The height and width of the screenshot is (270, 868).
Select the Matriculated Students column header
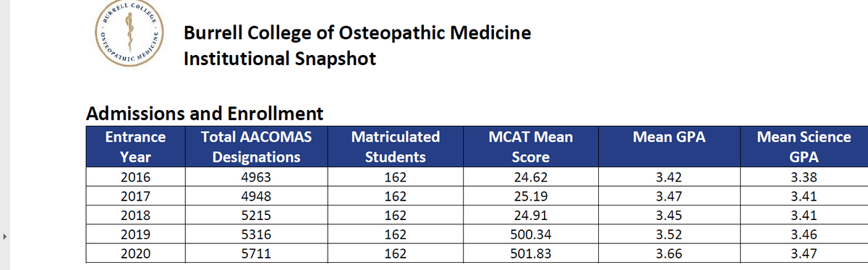(x=395, y=147)
